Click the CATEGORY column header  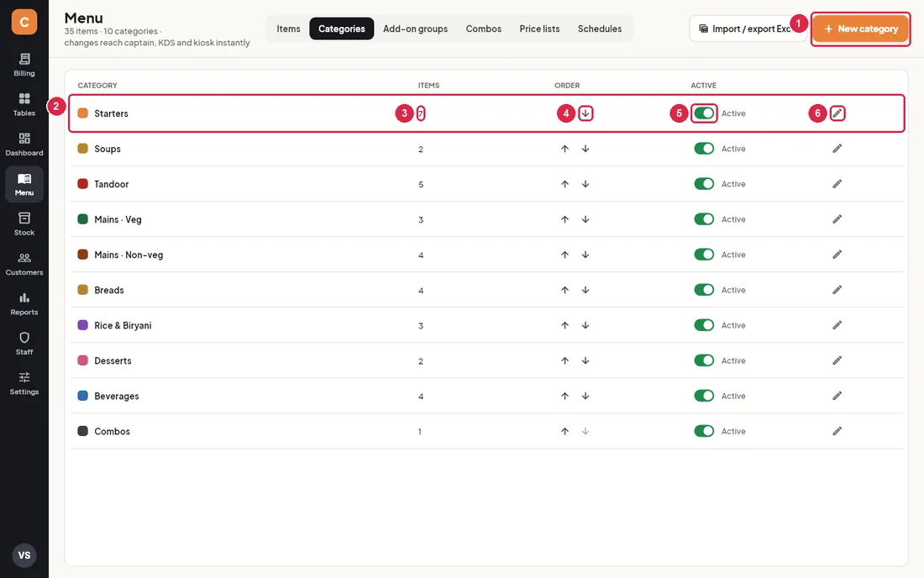[97, 86]
